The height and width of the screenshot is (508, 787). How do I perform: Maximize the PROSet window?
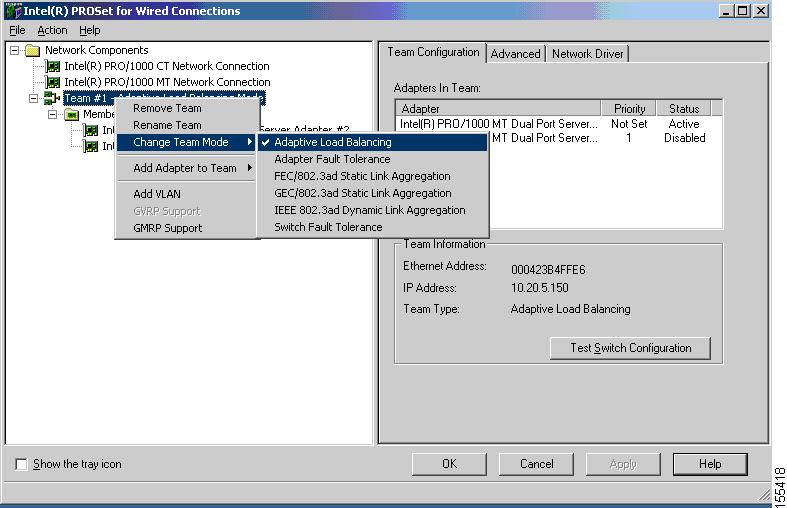pyautogui.click(x=743, y=11)
